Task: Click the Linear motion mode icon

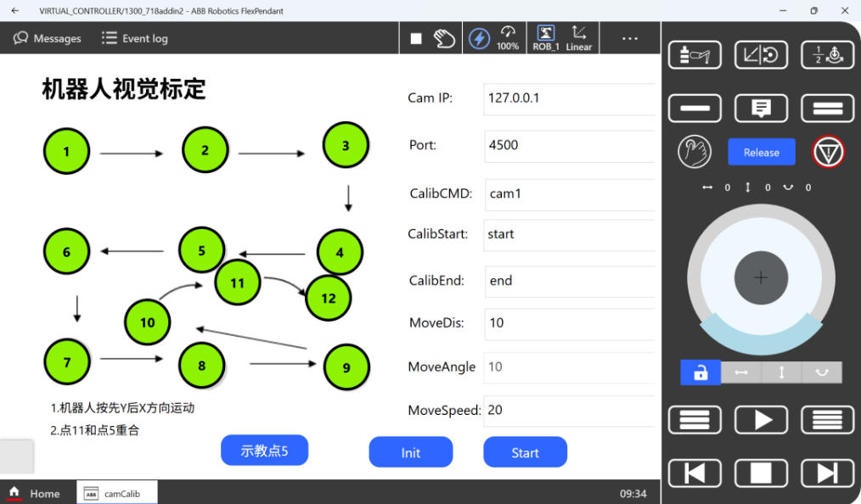Action: (x=579, y=38)
